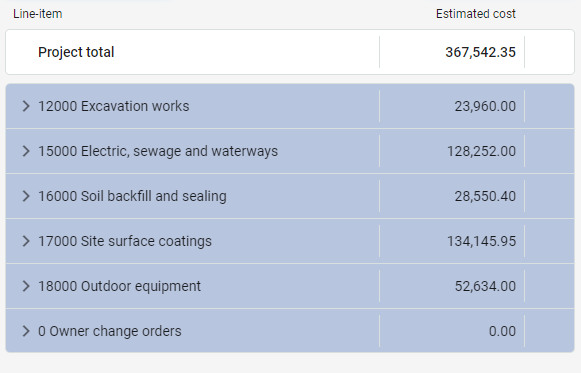This screenshot has width=581, height=373.
Task: Select the 0 Owner change orders name
Action: pos(110,331)
